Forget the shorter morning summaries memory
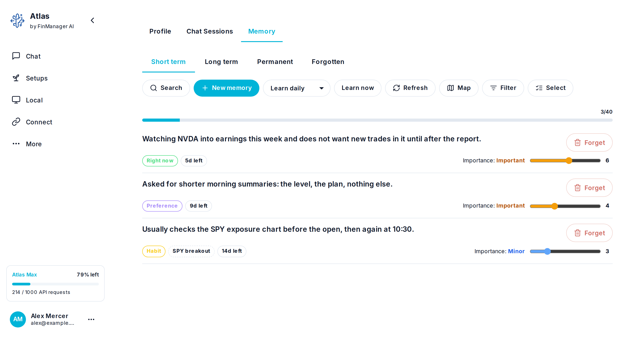Screen dimensions: 644x340 (x=589, y=188)
